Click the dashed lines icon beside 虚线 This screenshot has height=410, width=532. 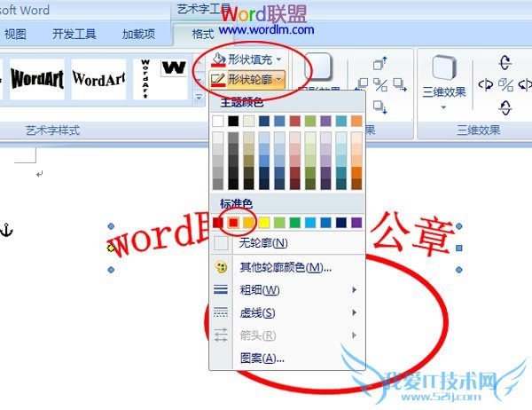point(221,312)
